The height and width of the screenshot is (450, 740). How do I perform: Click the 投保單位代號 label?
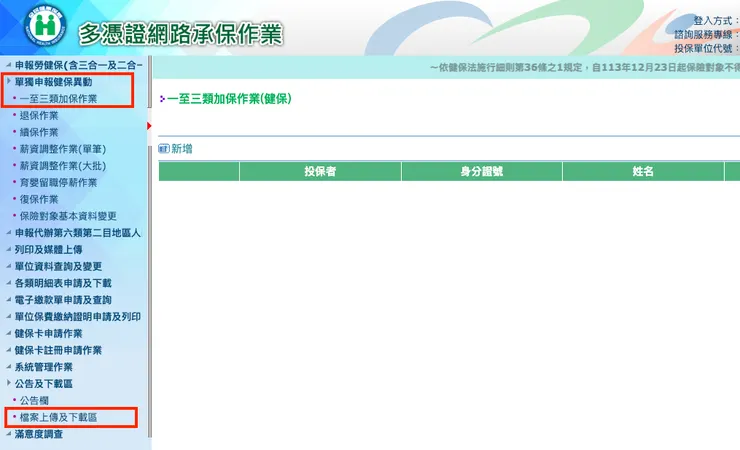tap(706, 48)
